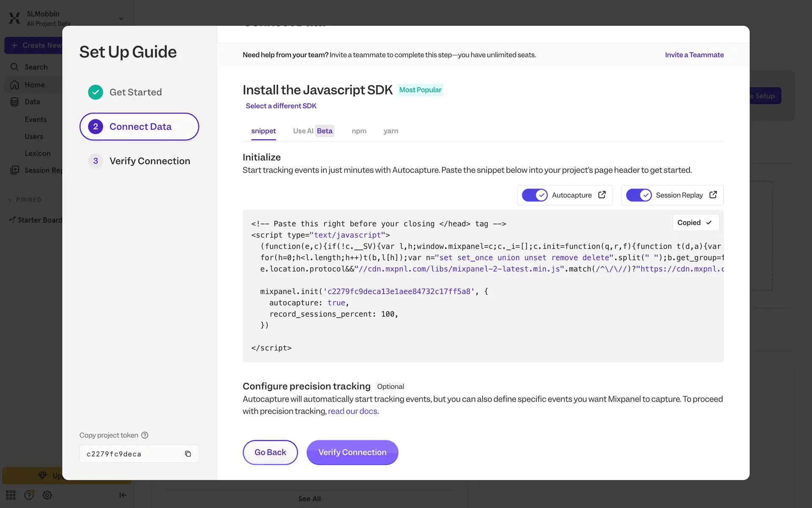812x508 pixels.
Task: Click the project token help question icon
Action: 145,435
